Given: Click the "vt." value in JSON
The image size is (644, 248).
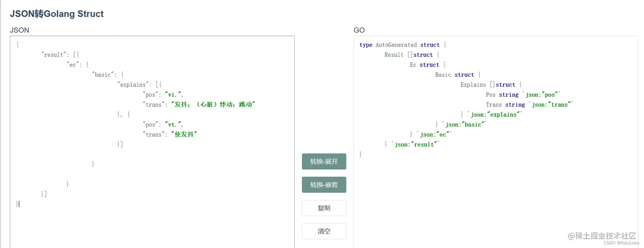Looking at the screenshot, I should click(174, 124).
